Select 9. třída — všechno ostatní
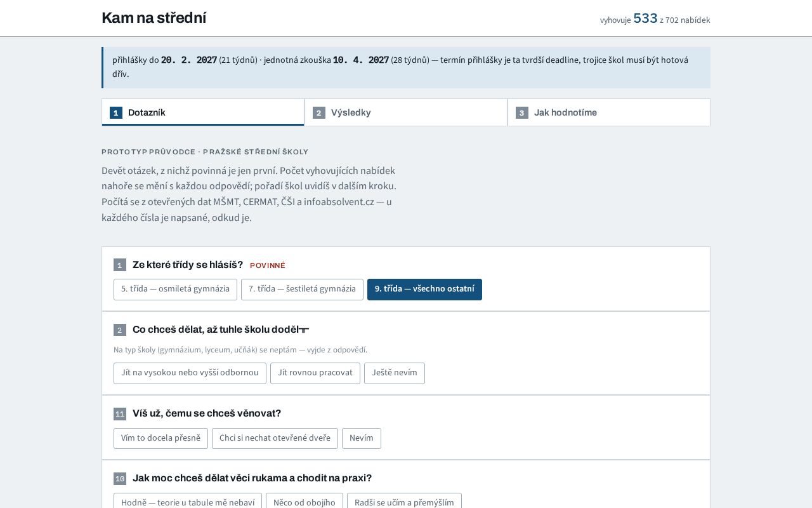812x508 pixels. click(424, 290)
